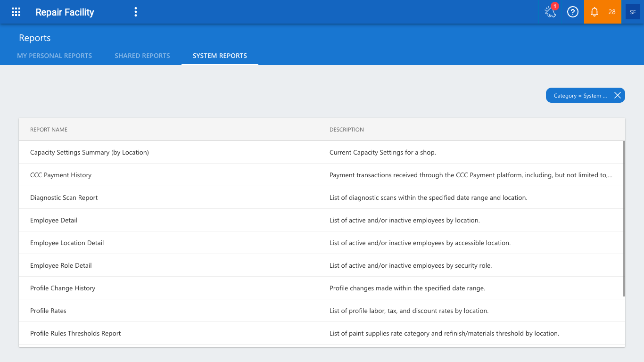Click 'employees by security role.' description
Image resolution: width=644 pixels, height=362 pixels.
click(x=411, y=265)
